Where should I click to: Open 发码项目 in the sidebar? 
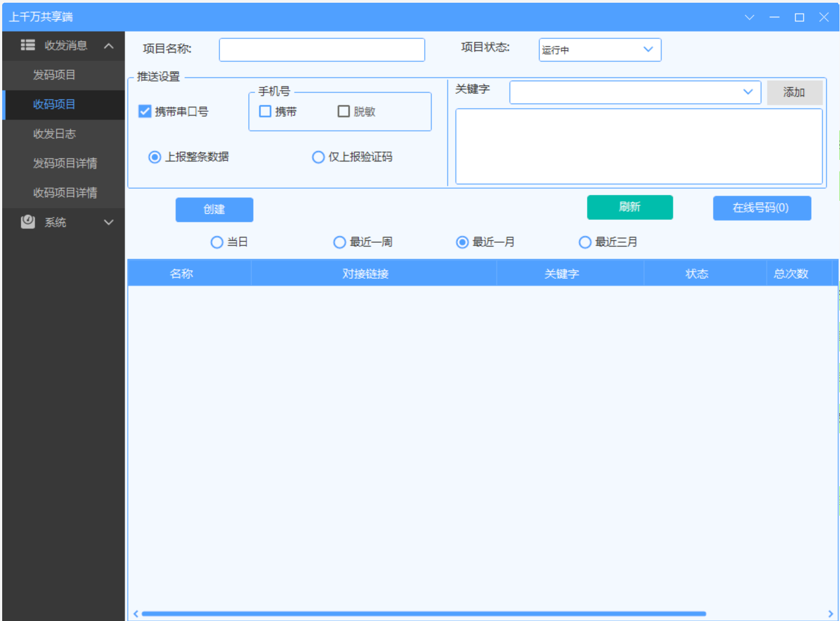point(64,75)
